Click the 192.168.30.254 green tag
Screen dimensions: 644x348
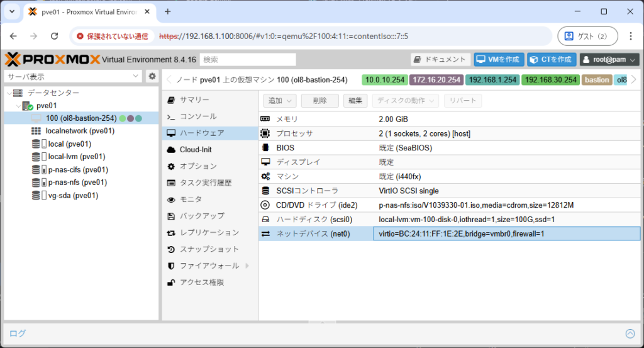551,80
